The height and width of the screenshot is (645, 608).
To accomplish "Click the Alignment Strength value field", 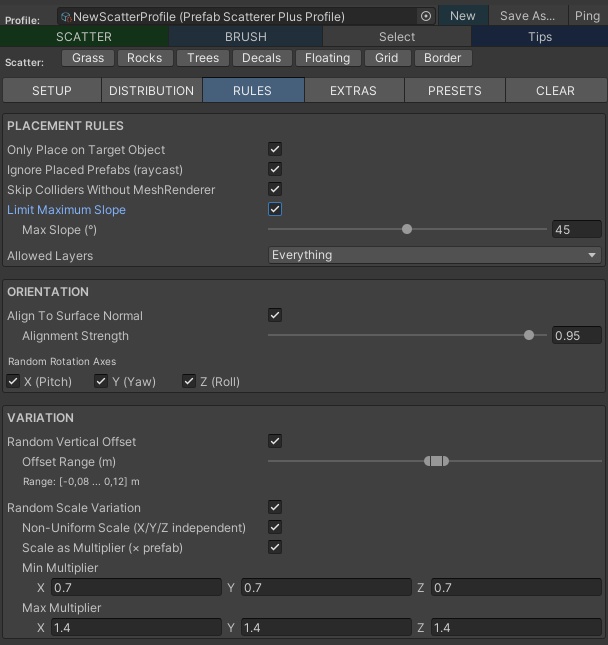I will point(577,335).
